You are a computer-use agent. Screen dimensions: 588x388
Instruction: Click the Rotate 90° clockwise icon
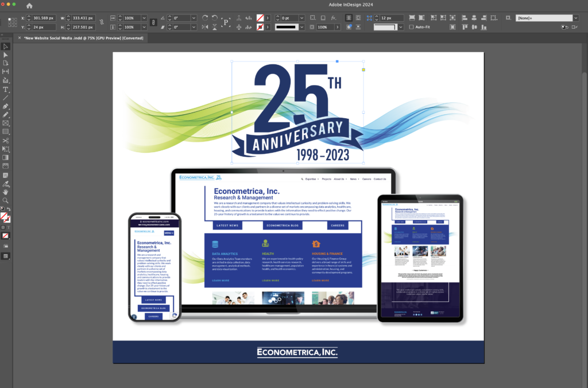click(205, 18)
